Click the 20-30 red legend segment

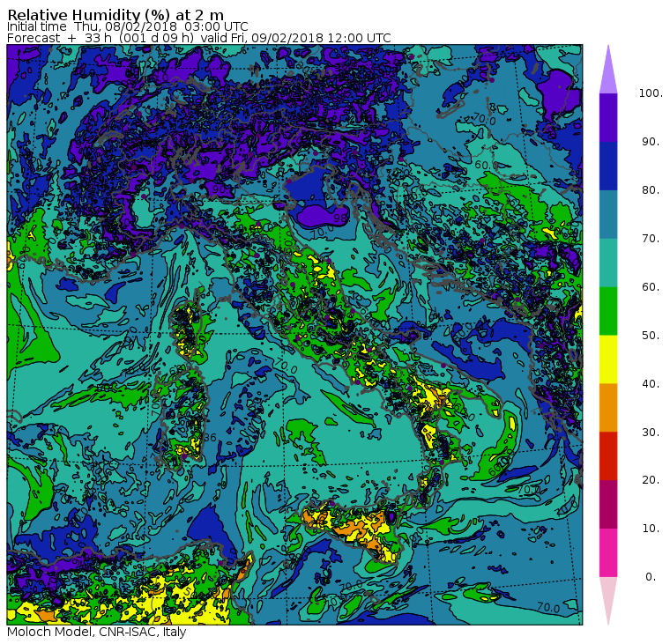coord(608,456)
